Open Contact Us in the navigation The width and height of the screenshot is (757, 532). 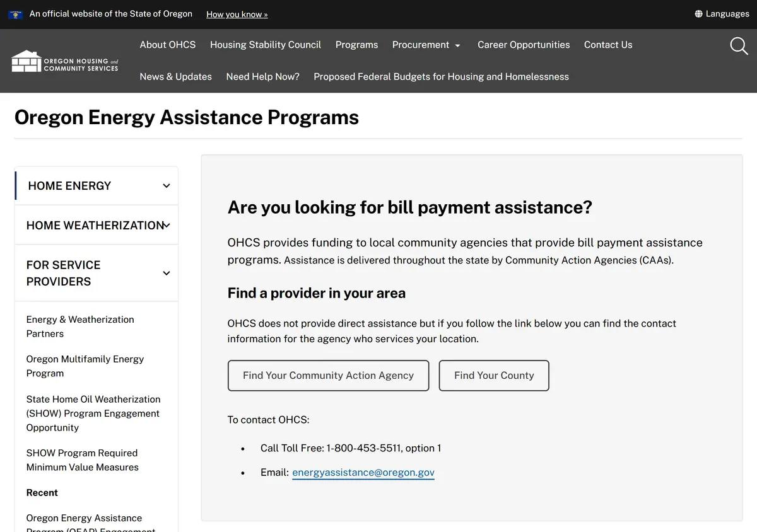point(608,45)
